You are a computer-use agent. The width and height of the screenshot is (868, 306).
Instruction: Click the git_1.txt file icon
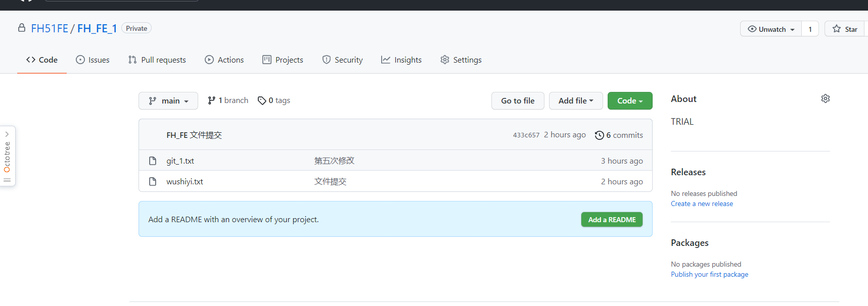point(153,161)
